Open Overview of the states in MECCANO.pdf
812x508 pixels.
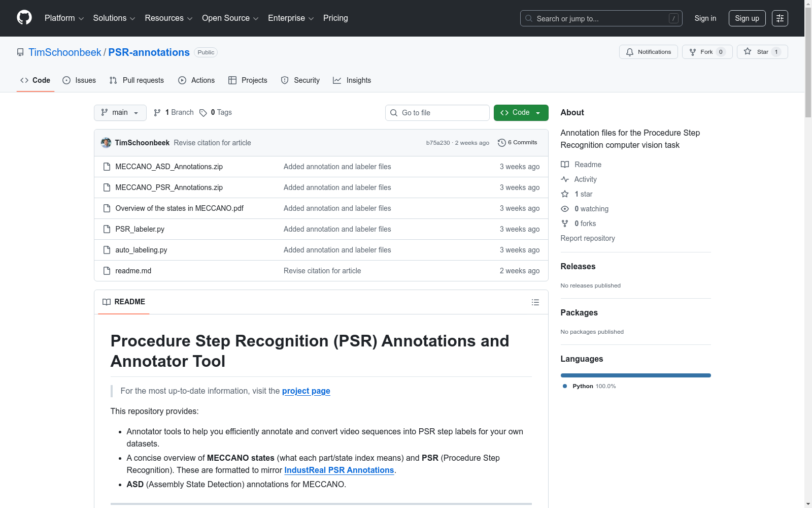point(180,208)
